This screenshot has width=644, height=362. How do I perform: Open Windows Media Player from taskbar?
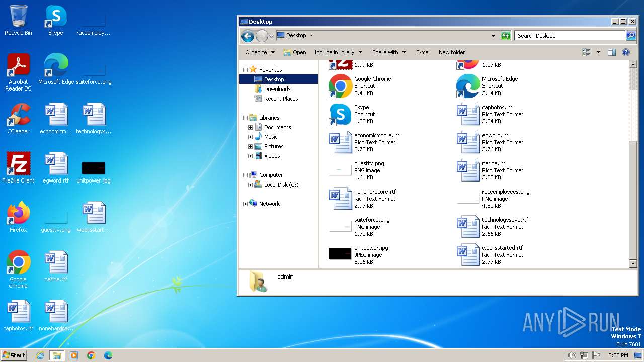click(x=74, y=355)
